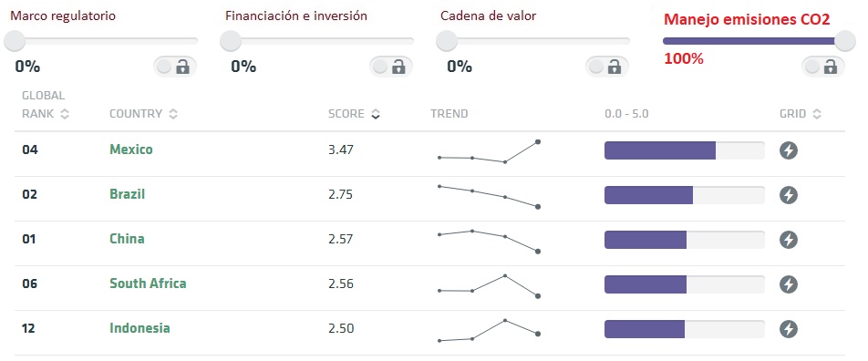Viewport: 868px width, 361px height.
Task: Sort table by Global Rank column
Action: pyautogui.click(x=65, y=114)
